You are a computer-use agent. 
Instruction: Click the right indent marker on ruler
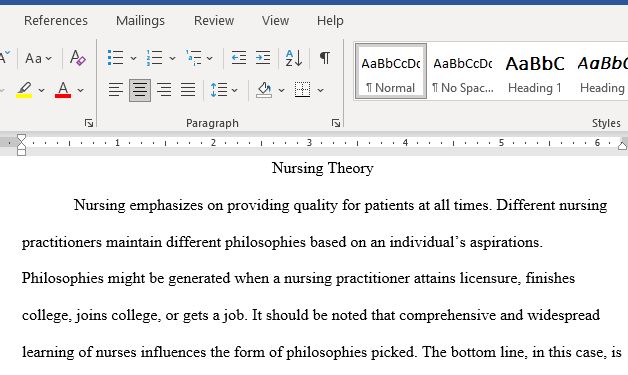[622, 145]
